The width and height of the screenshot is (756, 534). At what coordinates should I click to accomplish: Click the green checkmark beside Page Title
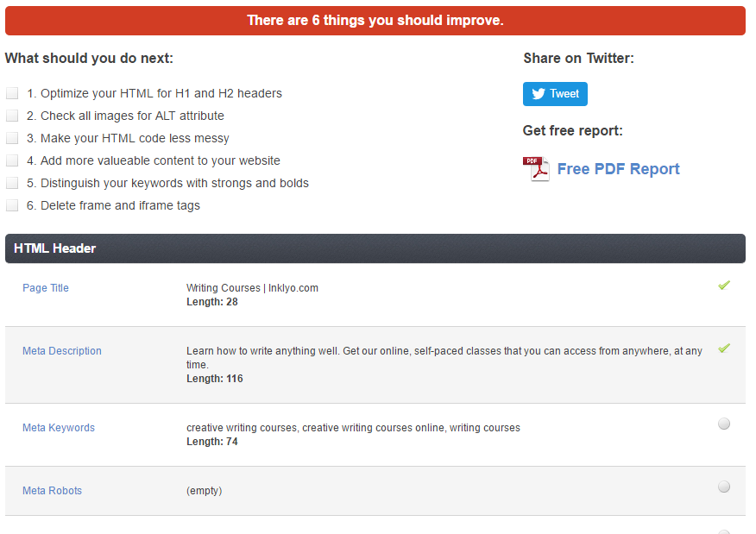[724, 286]
